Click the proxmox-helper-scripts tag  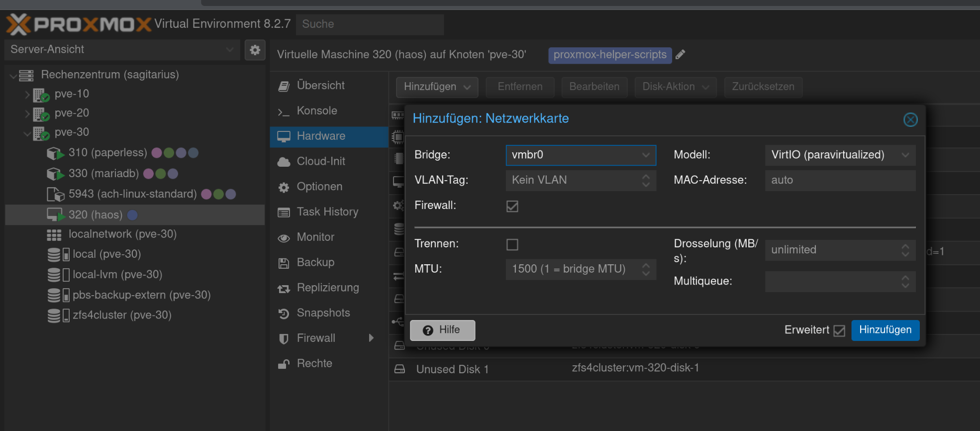(610, 55)
